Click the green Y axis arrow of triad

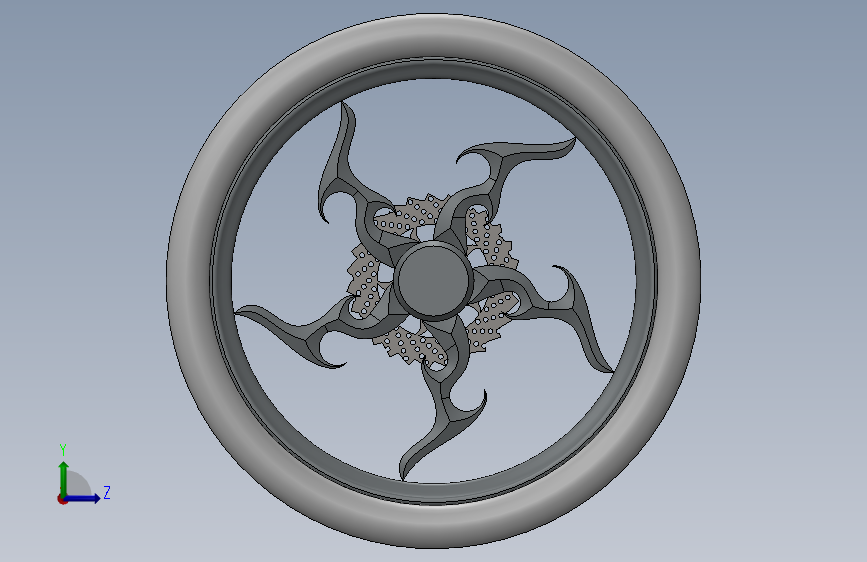tap(64, 479)
